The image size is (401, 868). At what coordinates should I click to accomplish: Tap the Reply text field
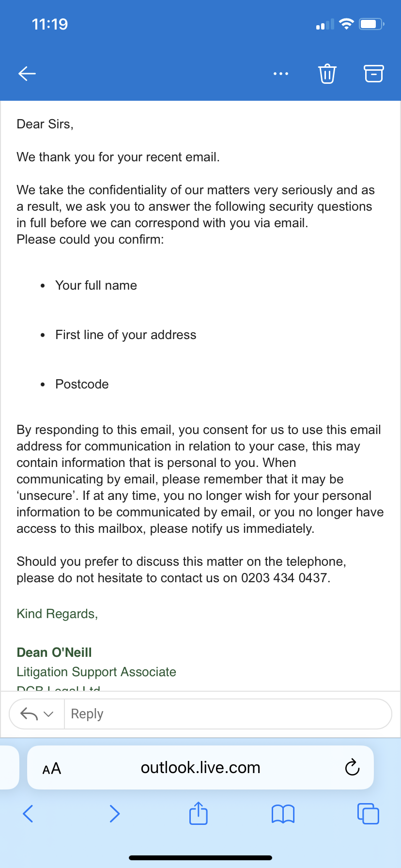click(228, 714)
